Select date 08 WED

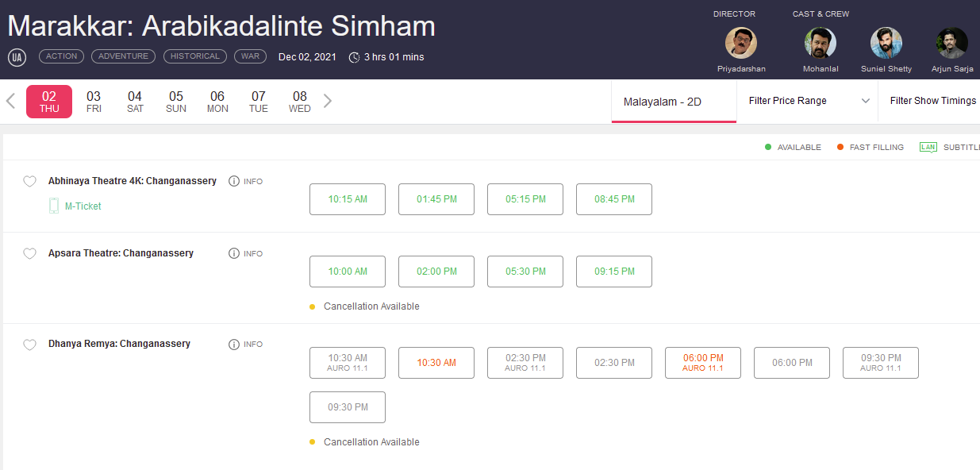click(x=300, y=102)
